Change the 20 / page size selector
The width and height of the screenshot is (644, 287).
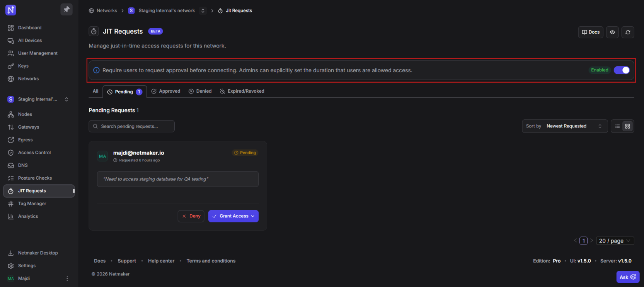615,241
